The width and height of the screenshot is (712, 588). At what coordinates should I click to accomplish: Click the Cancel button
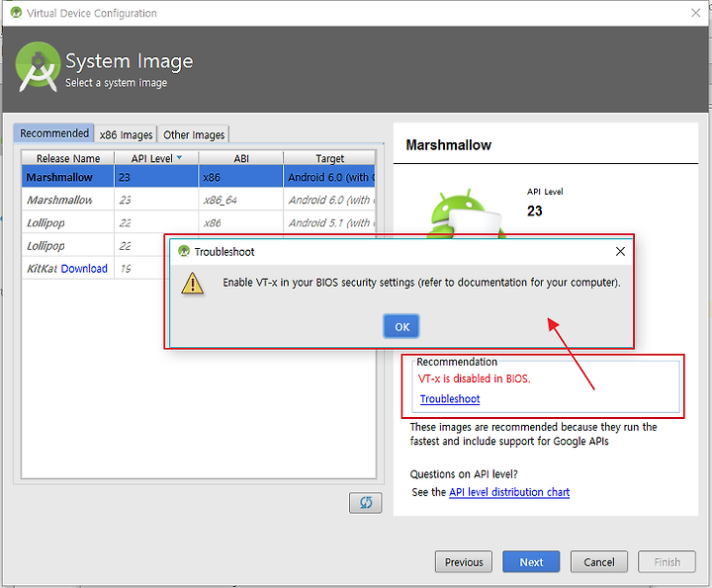point(599,562)
